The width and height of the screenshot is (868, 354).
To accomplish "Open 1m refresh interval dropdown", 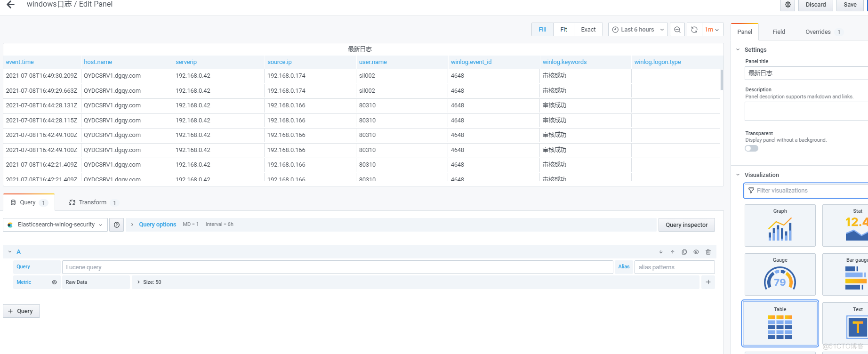I will click(x=712, y=30).
